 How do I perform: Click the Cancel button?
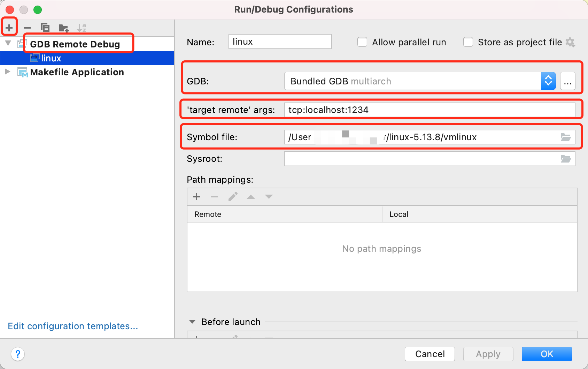(x=430, y=354)
